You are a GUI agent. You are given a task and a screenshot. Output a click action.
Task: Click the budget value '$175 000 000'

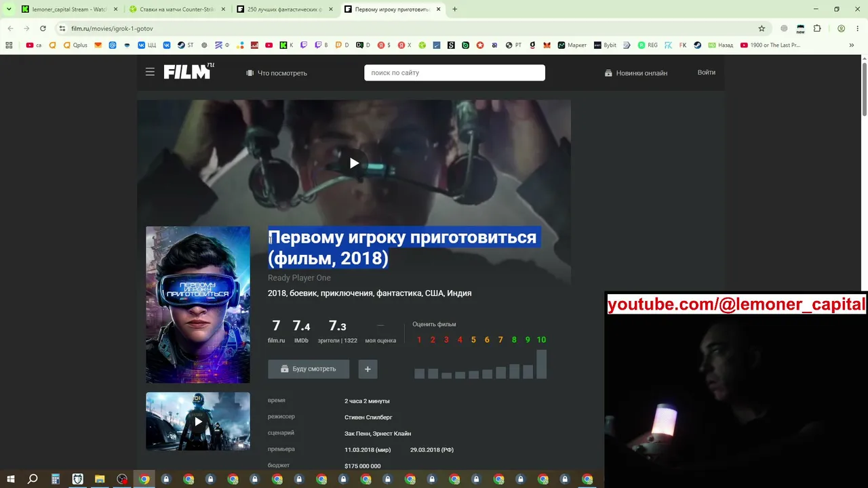click(362, 466)
